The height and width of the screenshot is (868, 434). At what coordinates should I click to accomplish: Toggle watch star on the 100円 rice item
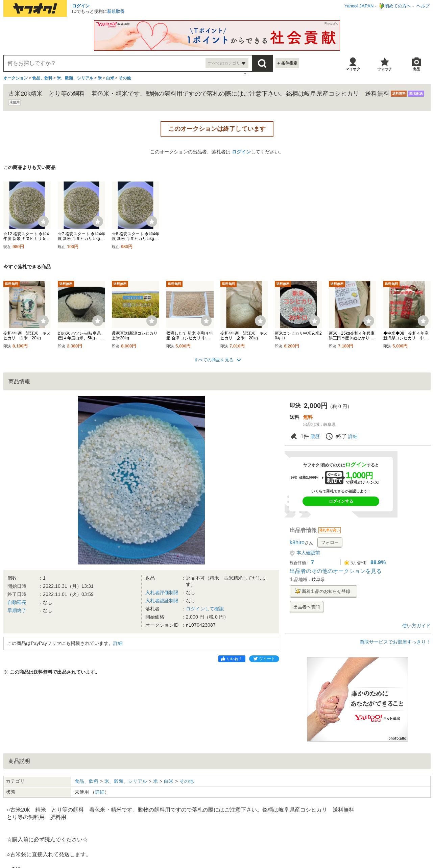[98, 221]
